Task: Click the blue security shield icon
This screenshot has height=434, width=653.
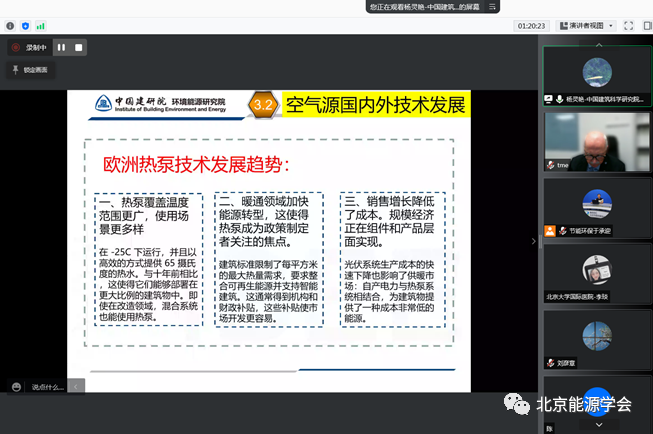Action: pos(25,26)
